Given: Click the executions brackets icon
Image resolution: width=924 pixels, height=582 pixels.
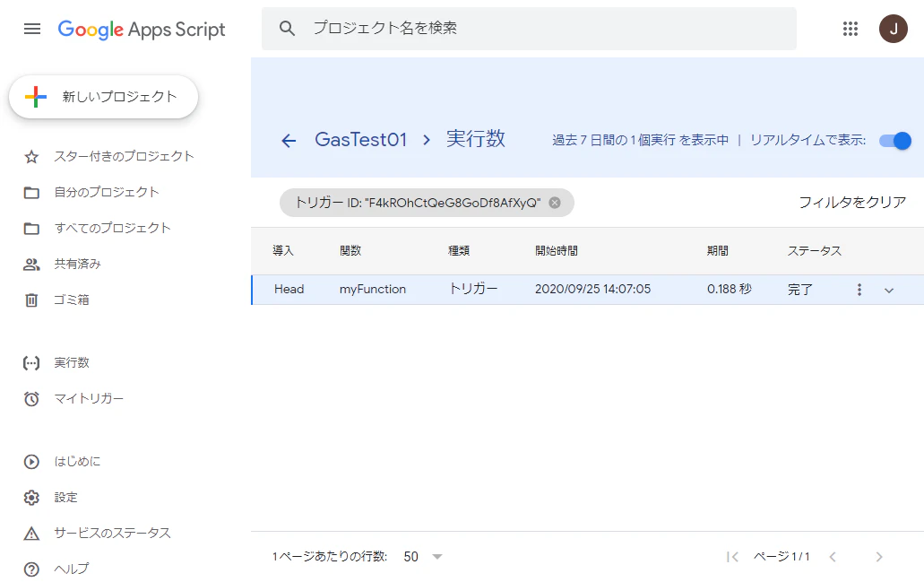Looking at the screenshot, I should [x=31, y=363].
